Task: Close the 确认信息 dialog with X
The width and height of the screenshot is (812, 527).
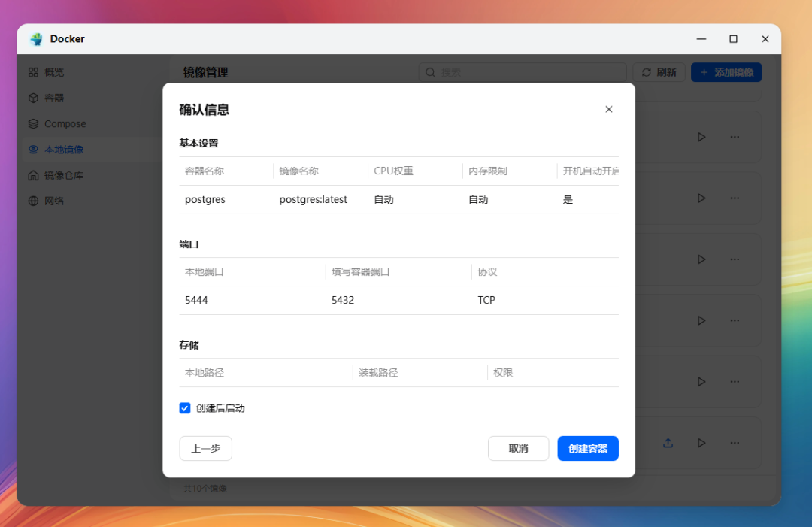Action: point(609,109)
